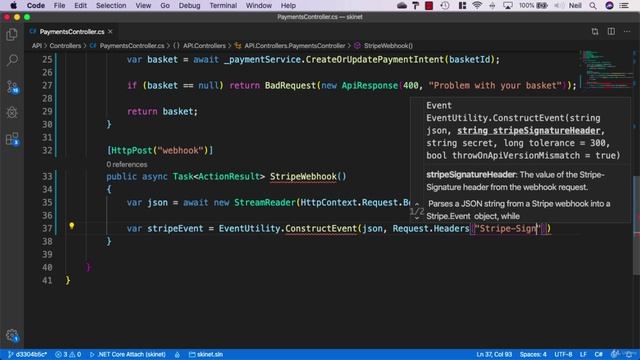Open the Wi-Fi status menu
The width and height of the screenshot is (640, 360).
click(477, 6)
